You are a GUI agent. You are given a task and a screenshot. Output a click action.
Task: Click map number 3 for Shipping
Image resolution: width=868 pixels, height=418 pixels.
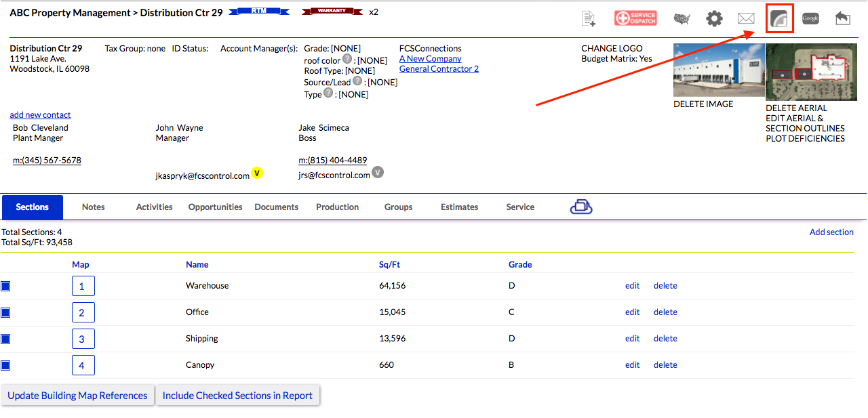point(83,339)
